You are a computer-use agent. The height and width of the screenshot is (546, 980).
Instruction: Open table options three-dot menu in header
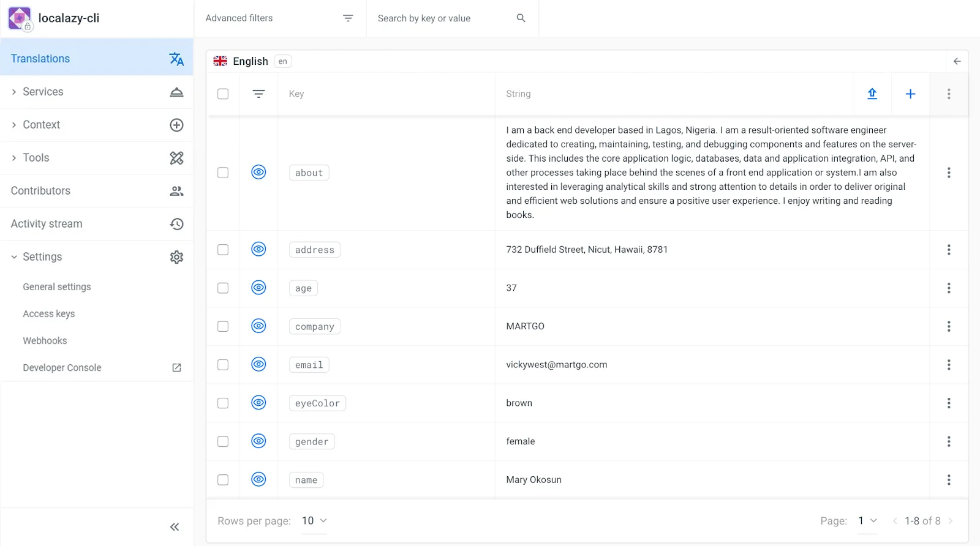point(949,94)
